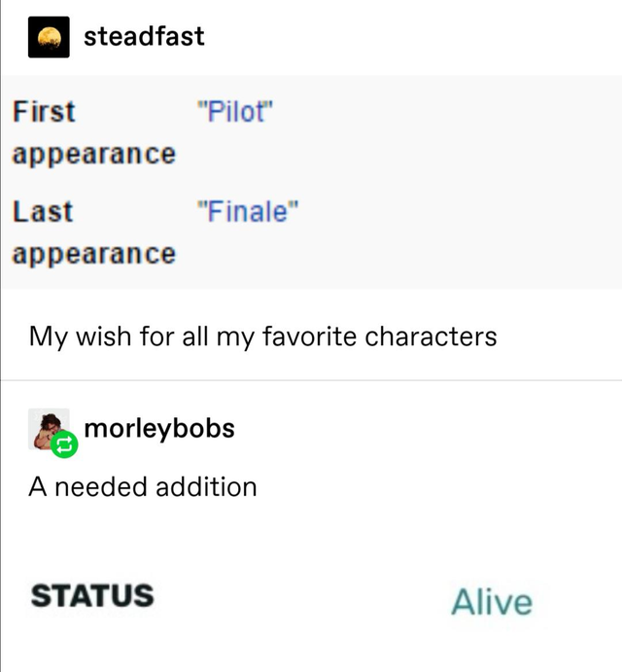Click "appearance" directly beneath "Last"
The image size is (622, 672).
[x=94, y=254]
